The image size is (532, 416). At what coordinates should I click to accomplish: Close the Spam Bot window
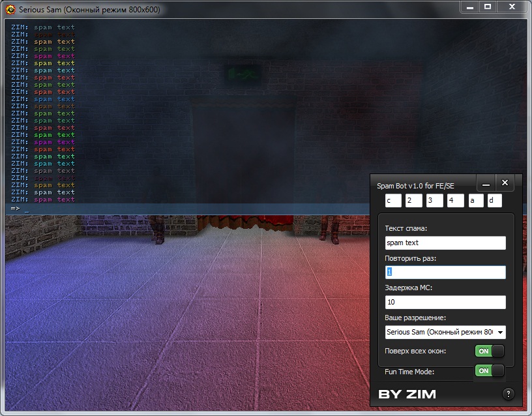pos(505,183)
